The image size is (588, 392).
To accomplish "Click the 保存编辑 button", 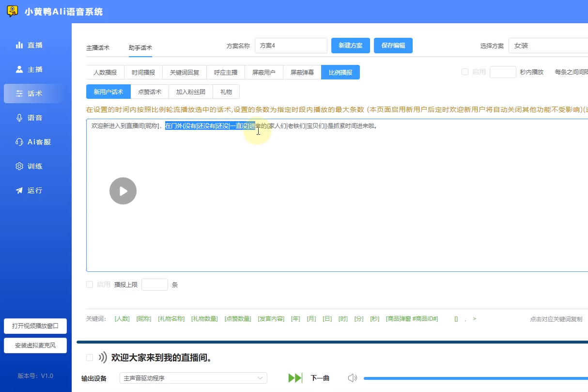I will coord(393,45).
